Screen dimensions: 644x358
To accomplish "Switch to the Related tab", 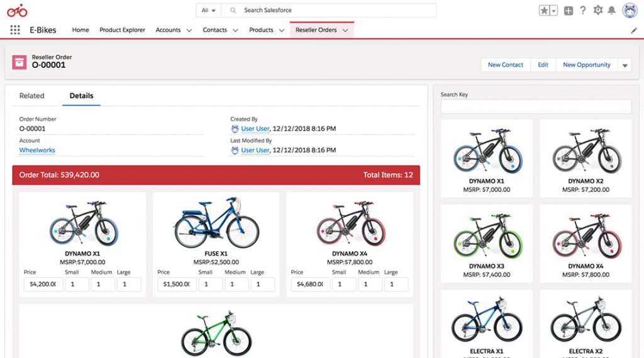I will (x=31, y=95).
